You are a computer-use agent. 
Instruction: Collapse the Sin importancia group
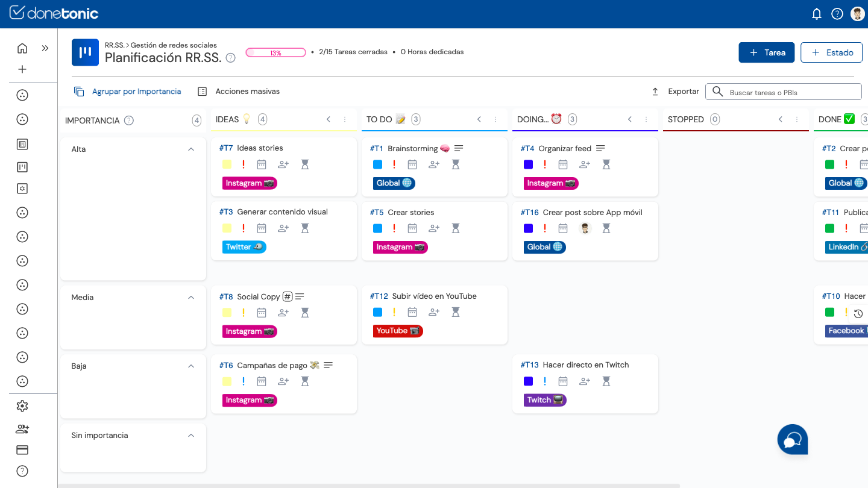coord(191,436)
